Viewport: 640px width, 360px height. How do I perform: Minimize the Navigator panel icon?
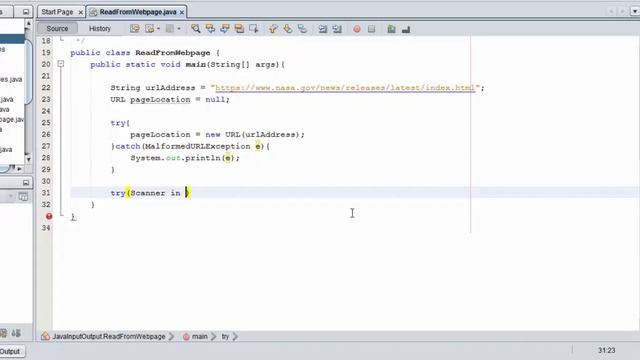tap(26, 182)
